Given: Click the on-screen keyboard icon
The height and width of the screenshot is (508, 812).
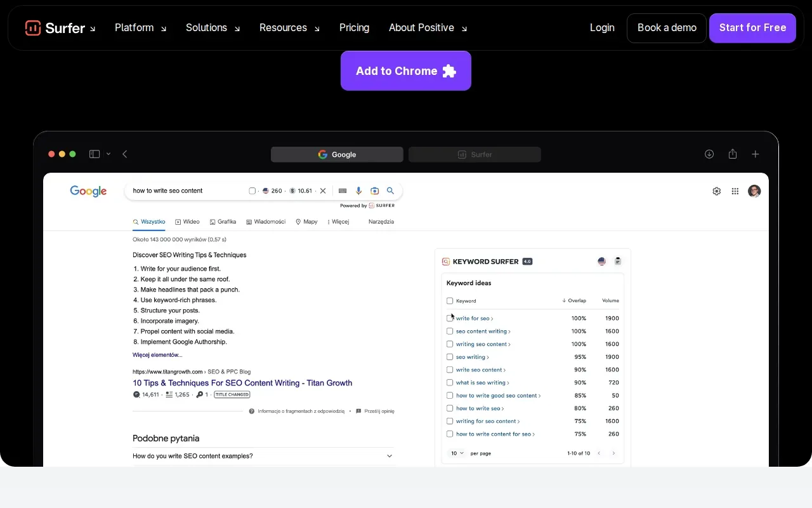Looking at the screenshot, I should pos(343,190).
